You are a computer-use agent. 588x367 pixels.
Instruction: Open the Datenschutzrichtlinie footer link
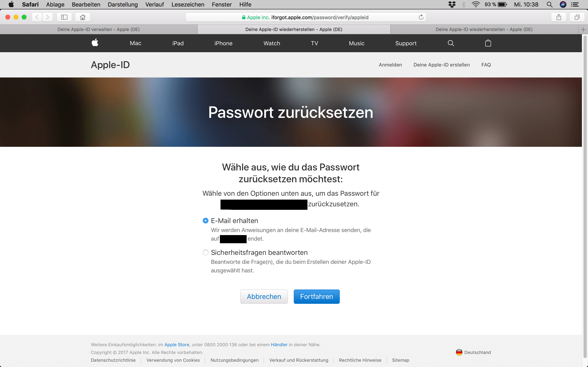113,360
